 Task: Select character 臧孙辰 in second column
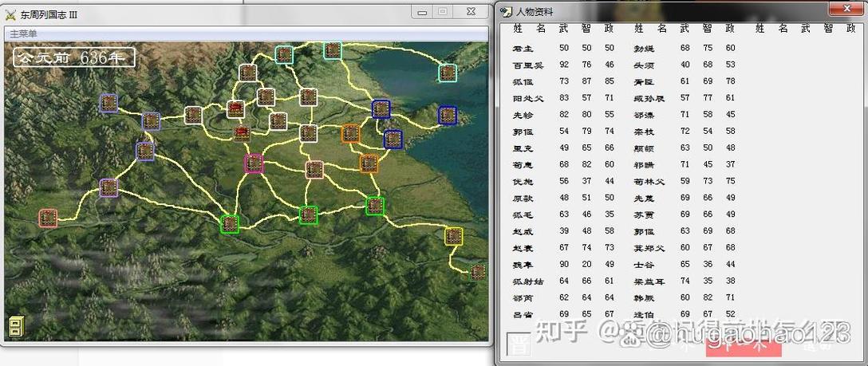point(649,98)
